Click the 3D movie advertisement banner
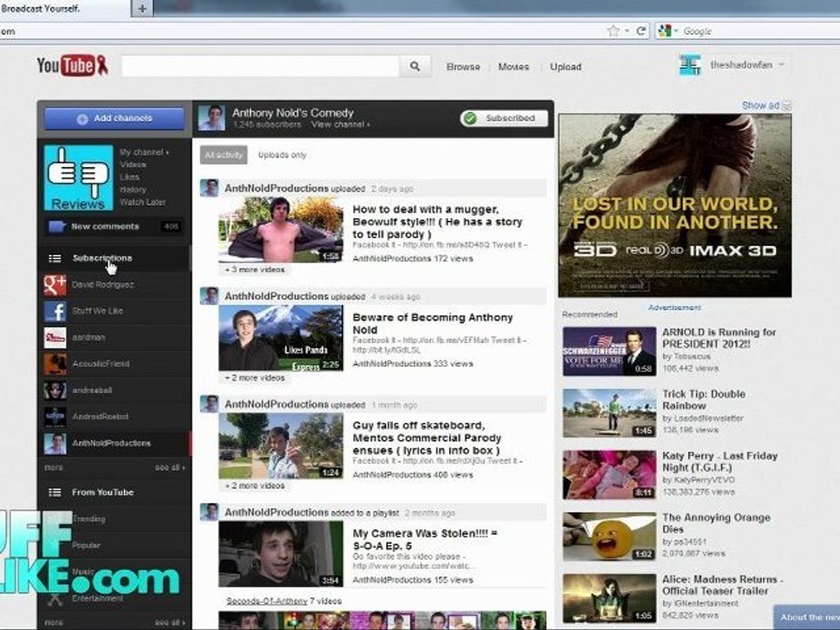840x630 pixels. (675, 205)
